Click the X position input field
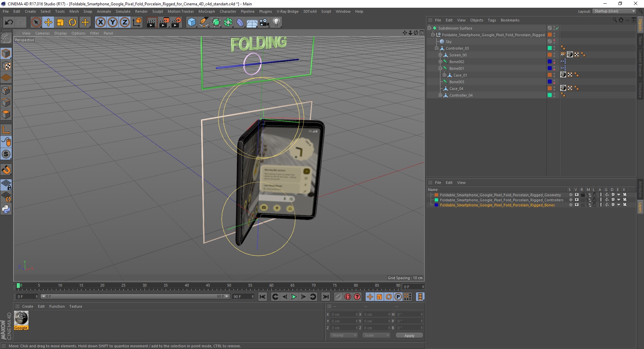The height and width of the screenshot is (349, 644). tap(344, 314)
